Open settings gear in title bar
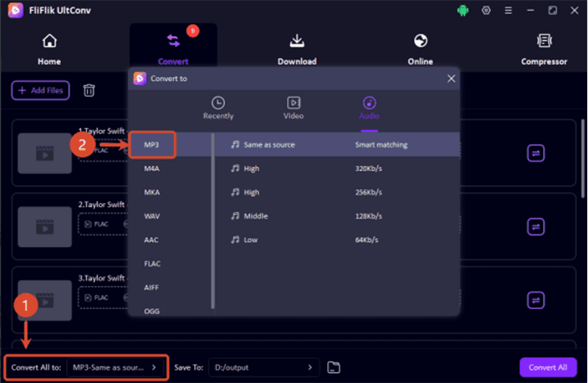Viewport: 588px width, 383px height. point(486,10)
